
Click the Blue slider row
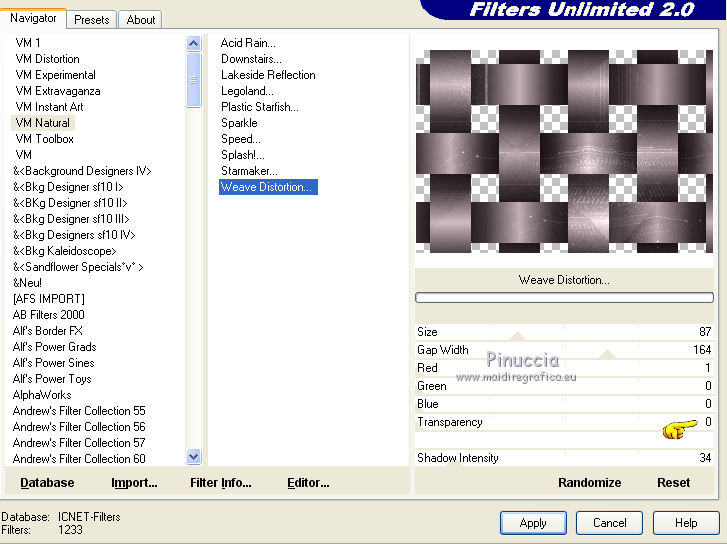click(x=564, y=404)
